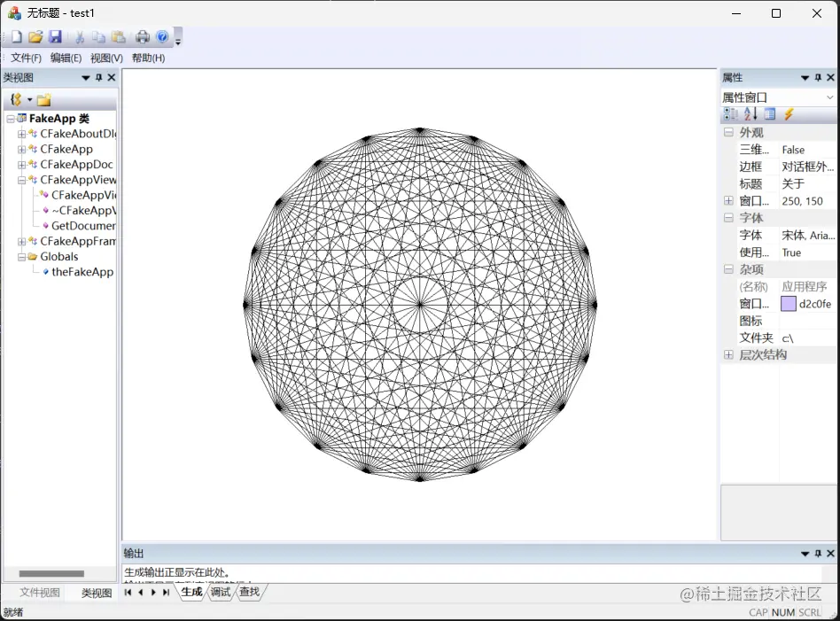Click the last-record arrow button in output bar
840x621 pixels.
(x=167, y=592)
